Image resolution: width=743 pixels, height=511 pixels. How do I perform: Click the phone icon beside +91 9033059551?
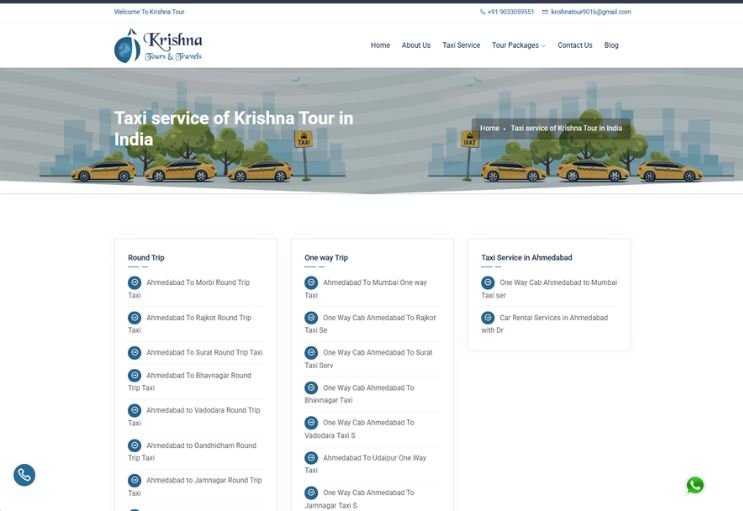click(x=482, y=12)
